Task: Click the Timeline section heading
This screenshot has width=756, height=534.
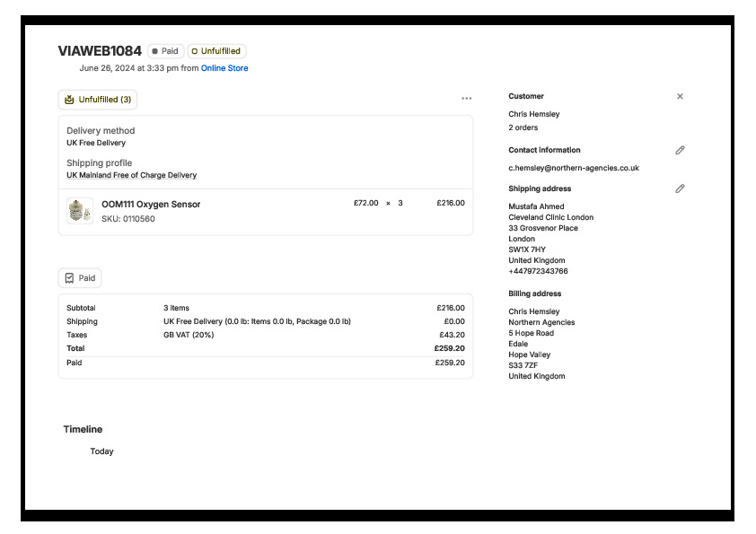Action: [83, 429]
